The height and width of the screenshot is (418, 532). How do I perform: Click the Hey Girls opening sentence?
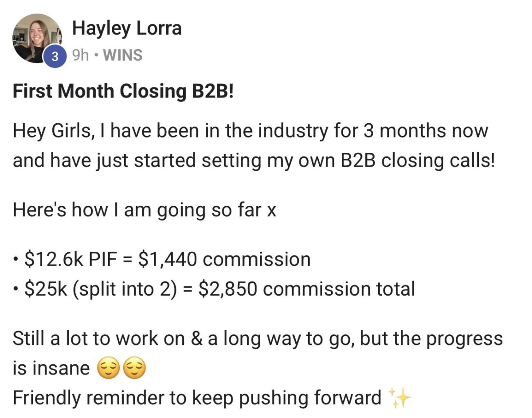coord(250,131)
